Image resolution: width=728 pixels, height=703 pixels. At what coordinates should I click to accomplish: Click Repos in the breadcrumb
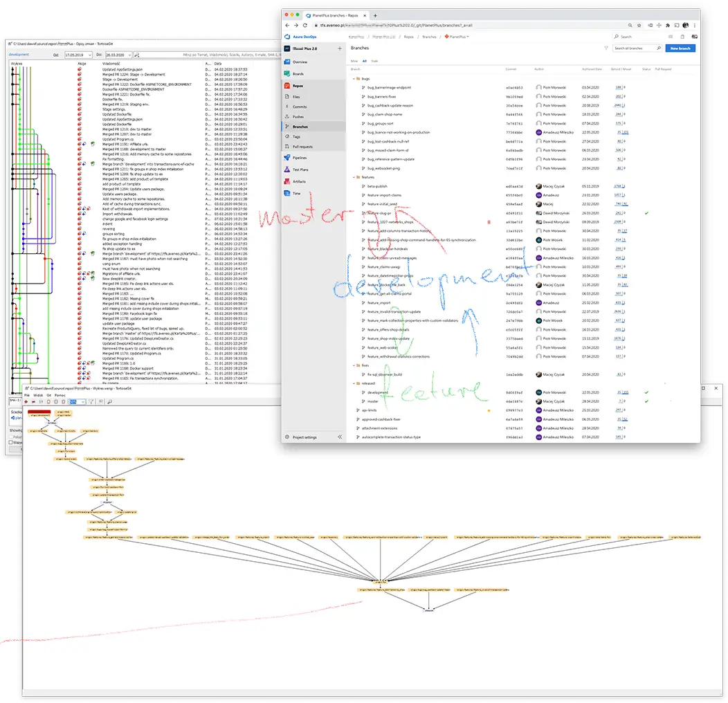[x=408, y=37]
